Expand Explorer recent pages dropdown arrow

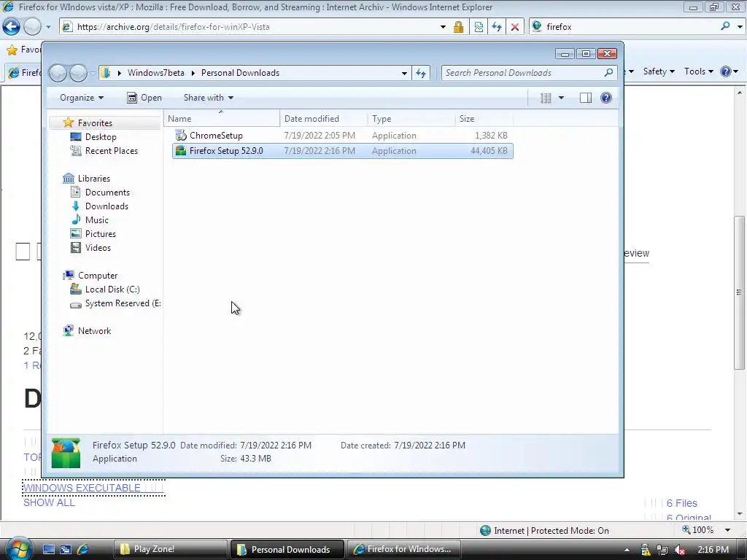pyautogui.click(x=93, y=74)
